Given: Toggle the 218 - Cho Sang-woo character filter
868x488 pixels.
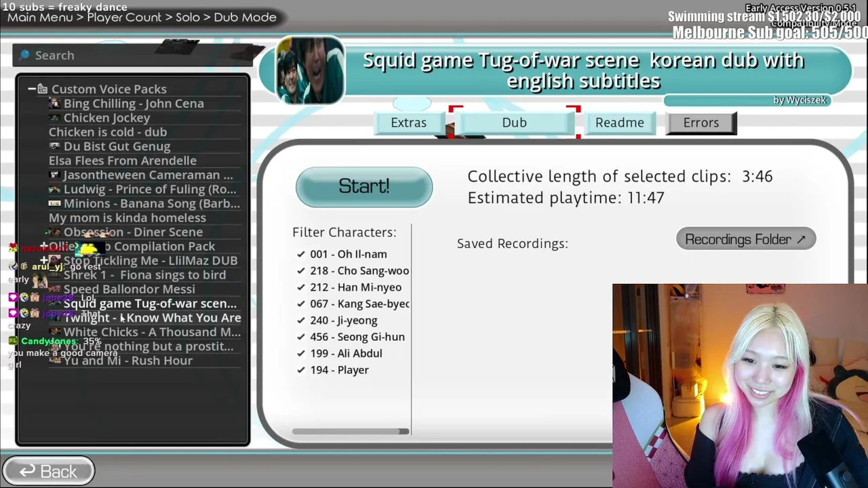Looking at the screenshot, I should [301, 270].
